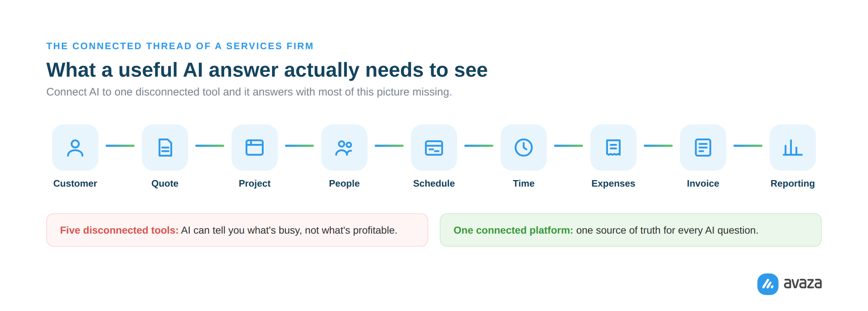The width and height of the screenshot is (868, 311).
Task: Click the blue Connected Thread subtitle
Action: (180, 46)
